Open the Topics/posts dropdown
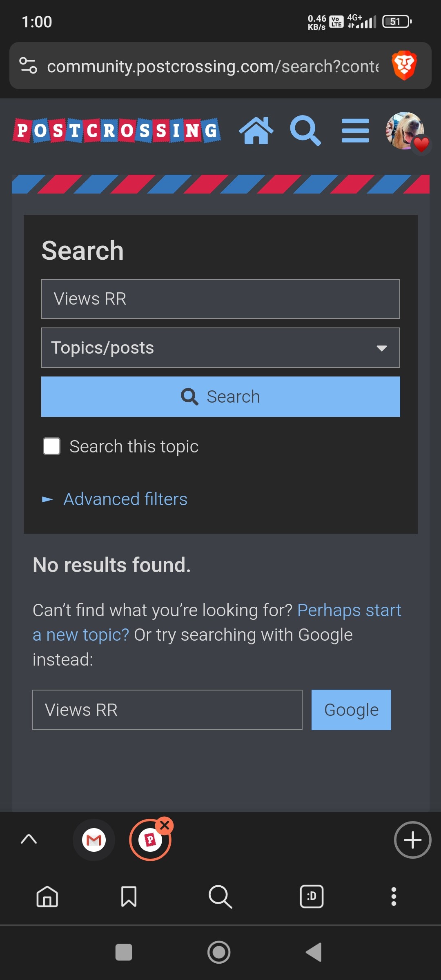The height and width of the screenshot is (980, 441). click(x=220, y=348)
